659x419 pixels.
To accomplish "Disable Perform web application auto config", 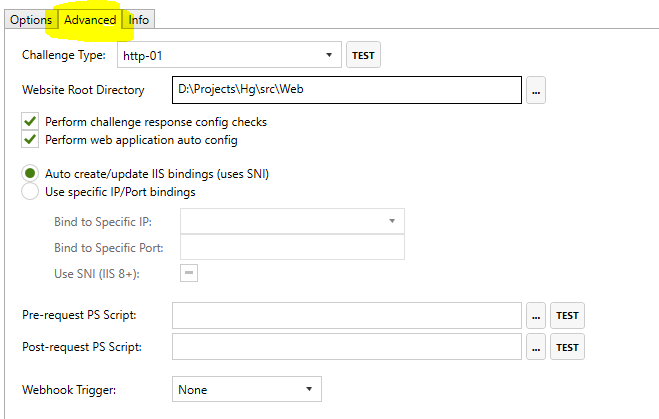I will (30, 139).
